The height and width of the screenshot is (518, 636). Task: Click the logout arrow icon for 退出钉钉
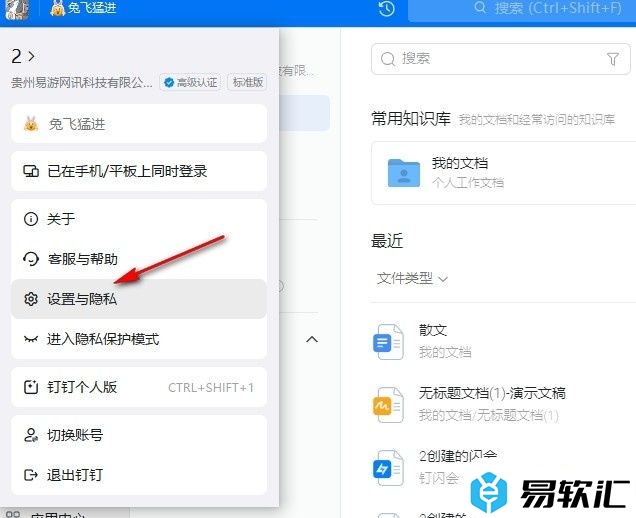click(31, 475)
